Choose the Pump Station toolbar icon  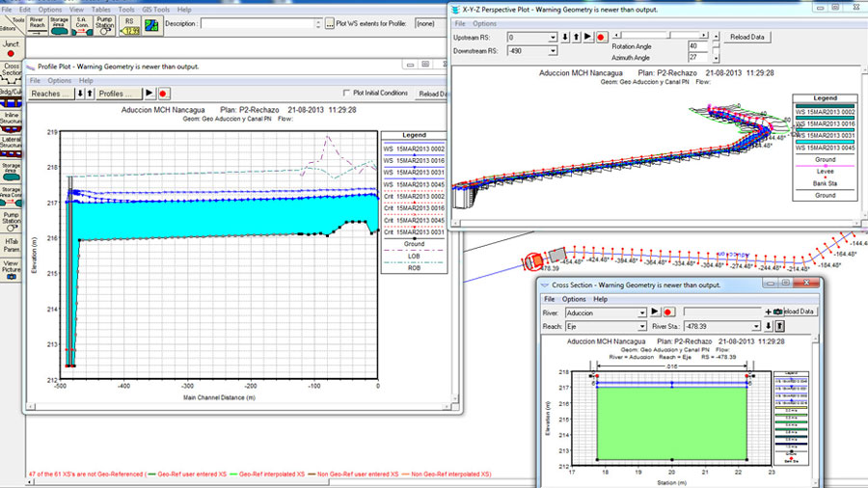click(x=106, y=24)
